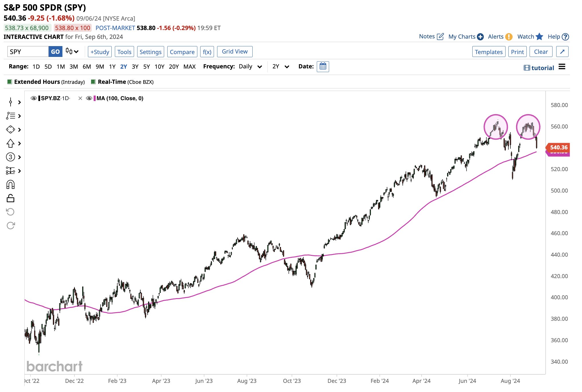Expand numbered annotation options chevron
The width and height of the screenshot is (582, 392).
pyautogui.click(x=19, y=157)
